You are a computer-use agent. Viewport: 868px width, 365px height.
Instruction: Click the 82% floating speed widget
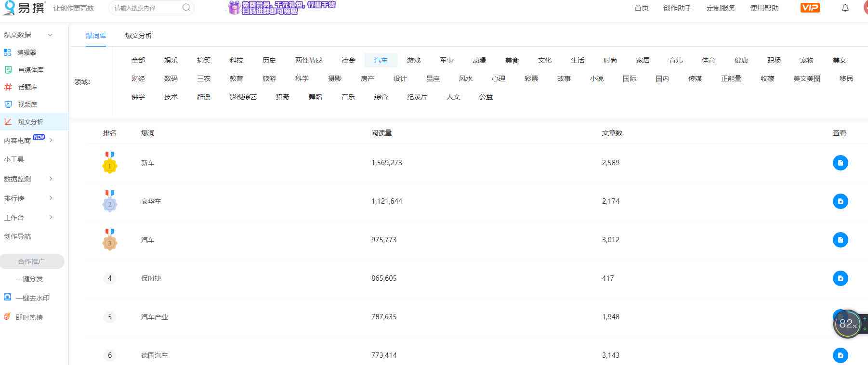(x=847, y=324)
